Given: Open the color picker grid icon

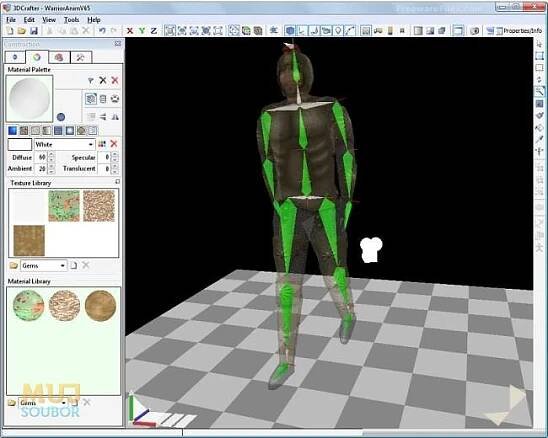Looking at the screenshot, I should [x=102, y=144].
